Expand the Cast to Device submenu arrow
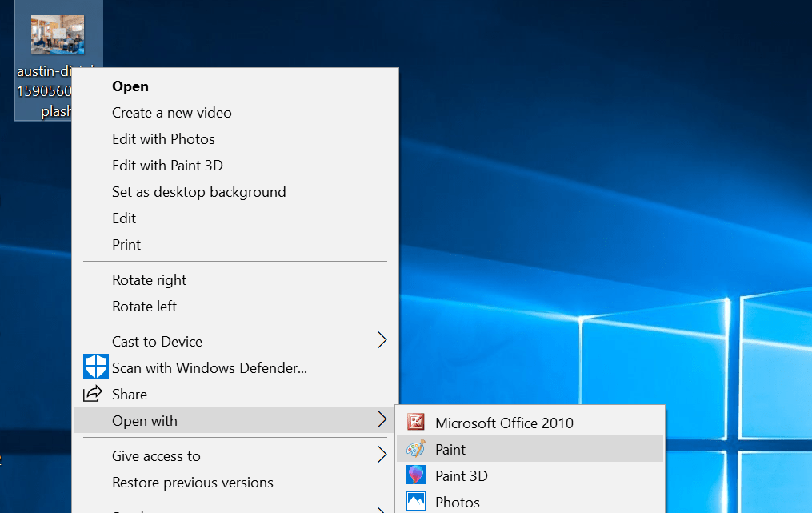 tap(382, 340)
